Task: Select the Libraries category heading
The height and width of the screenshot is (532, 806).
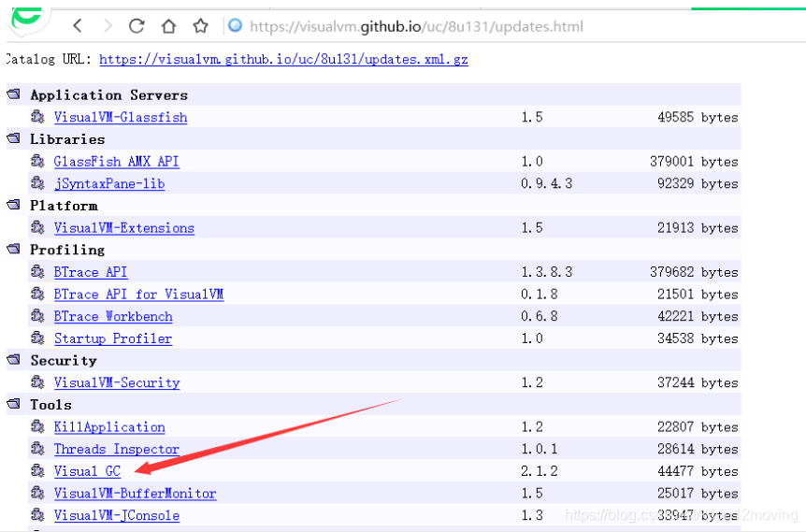Action: (x=67, y=139)
